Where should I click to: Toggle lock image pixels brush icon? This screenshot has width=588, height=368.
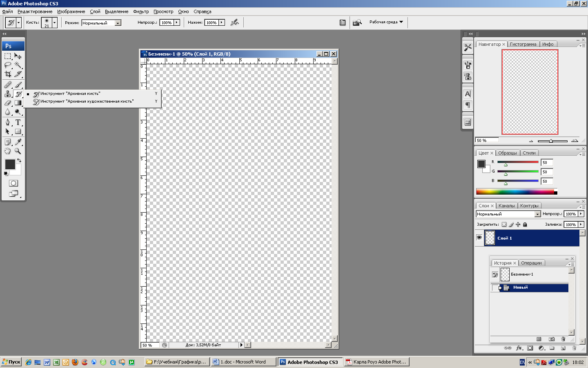(511, 224)
